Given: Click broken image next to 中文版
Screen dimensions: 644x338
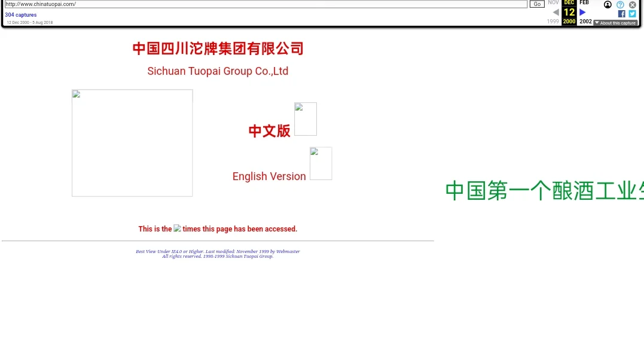Looking at the screenshot, I should [x=306, y=119].
